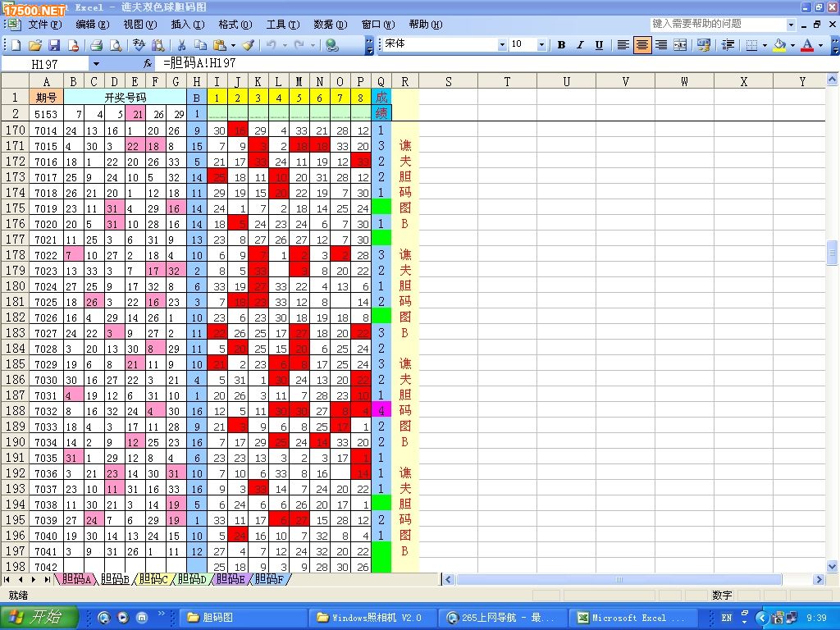Image resolution: width=840 pixels, height=630 pixels.
Task: Click the help question input box
Action: point(719,24)
